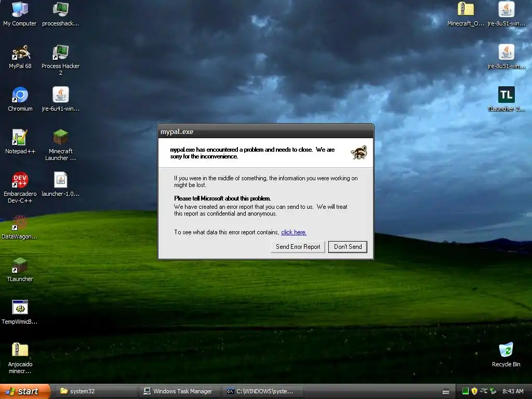Open the Start menu
Screen dimensions: 532x399
25,391
